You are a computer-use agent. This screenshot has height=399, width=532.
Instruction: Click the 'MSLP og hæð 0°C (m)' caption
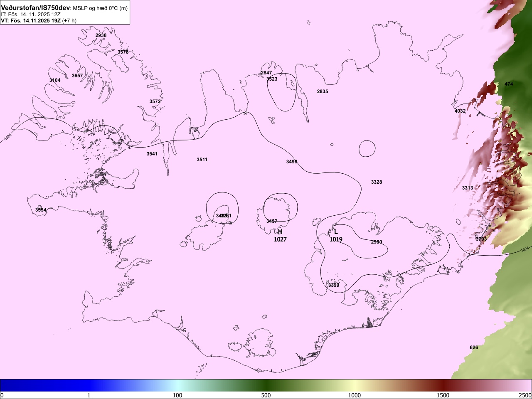tap(100, 8)
